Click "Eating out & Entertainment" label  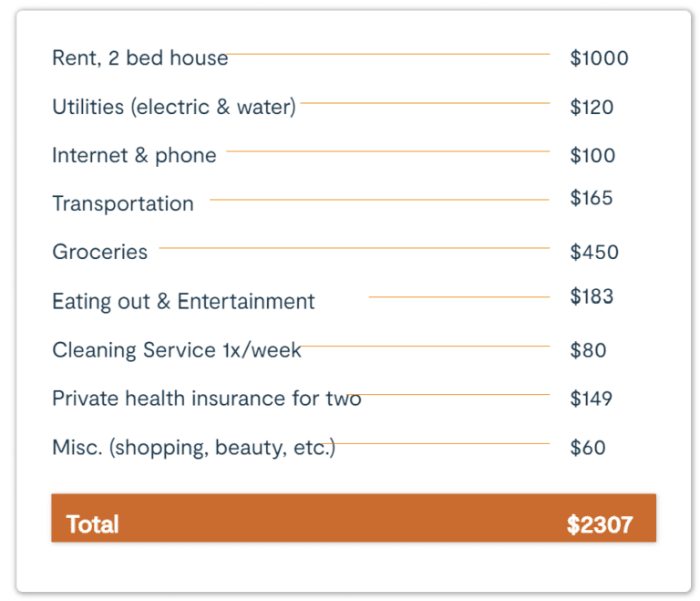(x=183, y=302)
